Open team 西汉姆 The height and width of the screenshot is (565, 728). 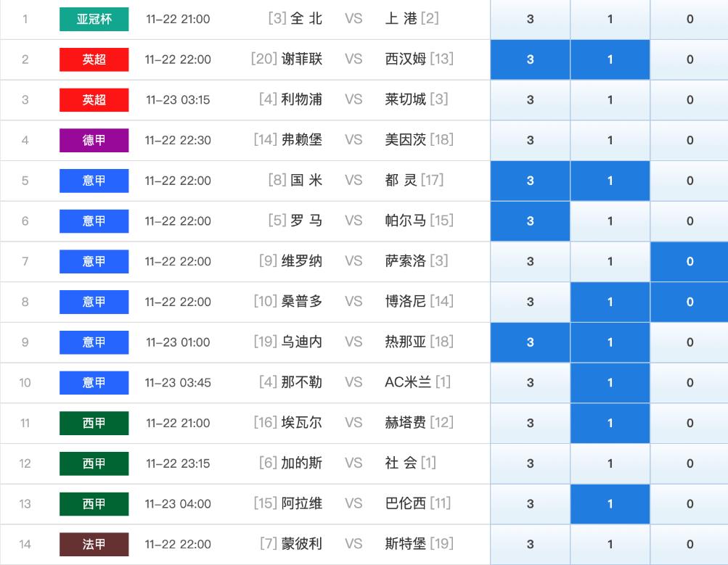pos(405,59)
